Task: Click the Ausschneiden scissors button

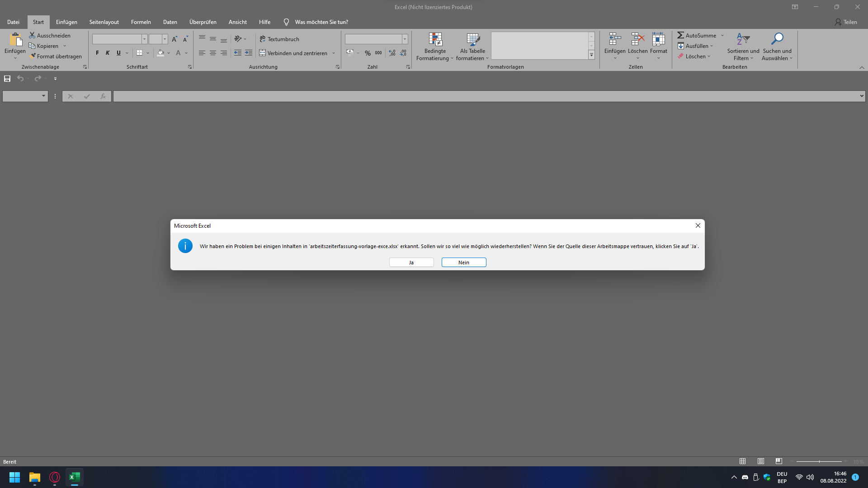Action: (x=50, y=35)
